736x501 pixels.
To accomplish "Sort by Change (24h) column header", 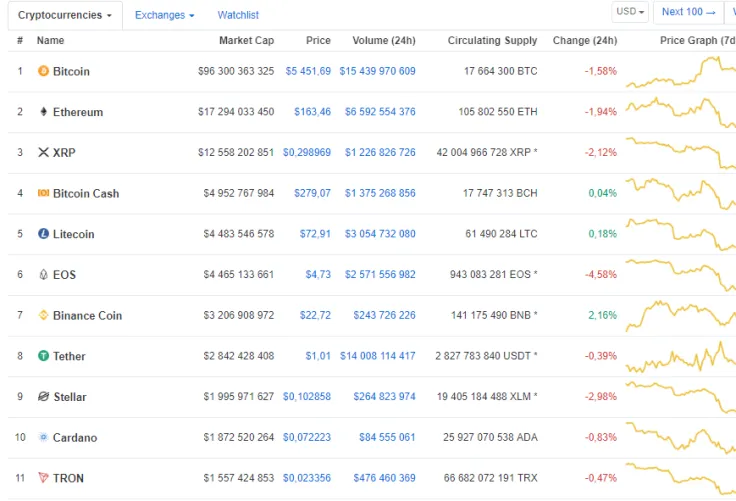I will [584, 41].
